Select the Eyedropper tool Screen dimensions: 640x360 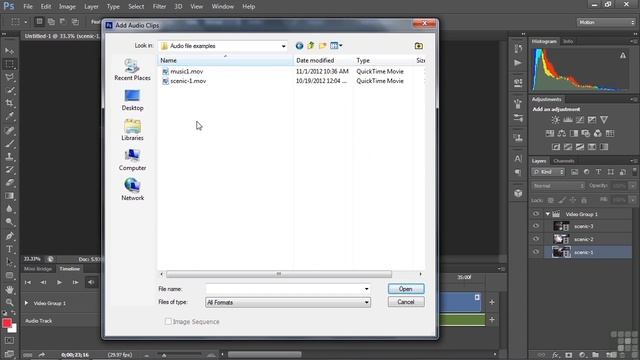coord(9,116)
